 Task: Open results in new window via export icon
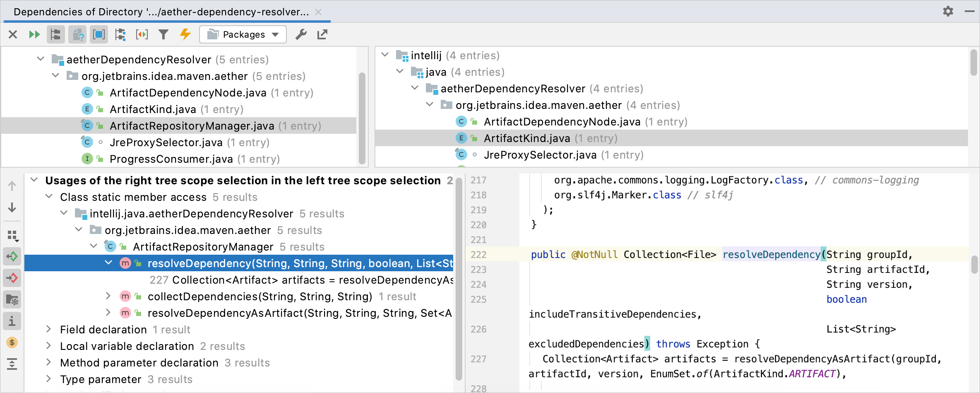(322, 34)
